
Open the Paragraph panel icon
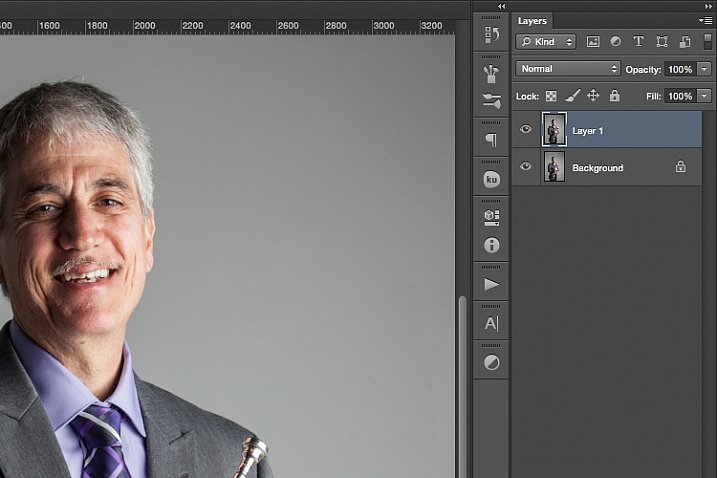(491, 140)
